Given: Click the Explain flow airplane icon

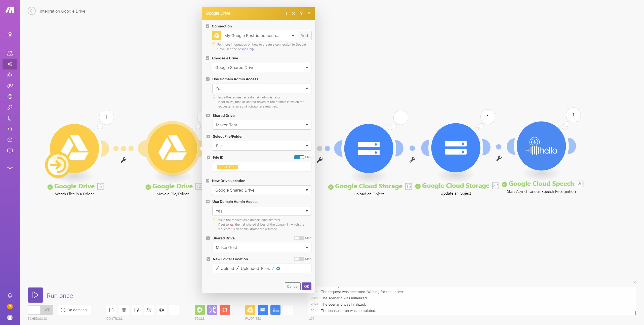Looking at the screenshot, I should click(x=162, y=310).
